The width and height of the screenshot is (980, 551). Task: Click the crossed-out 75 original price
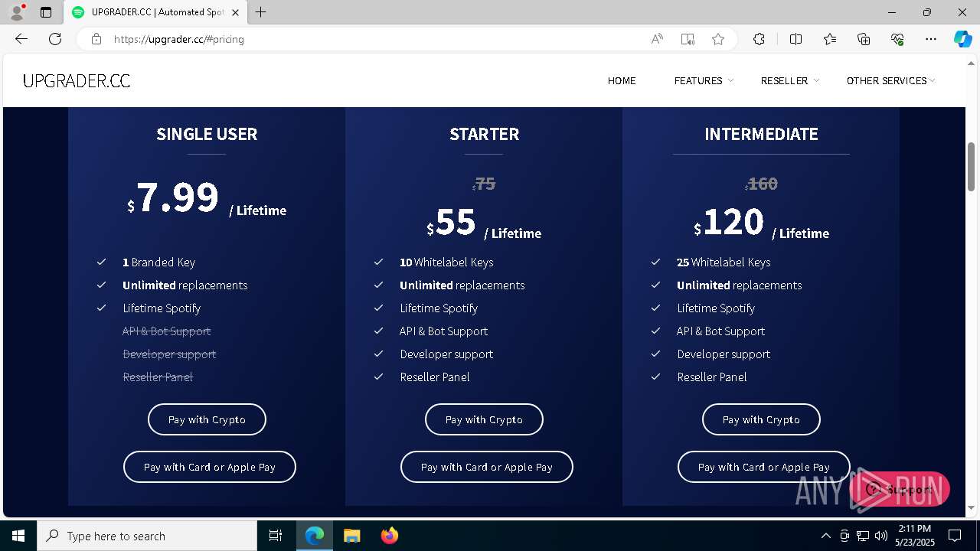click(484, 184)
